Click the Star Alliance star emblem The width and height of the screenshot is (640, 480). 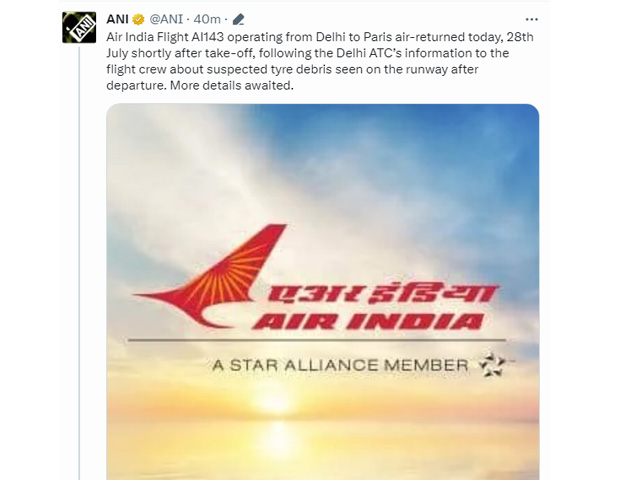pos(492,364)
